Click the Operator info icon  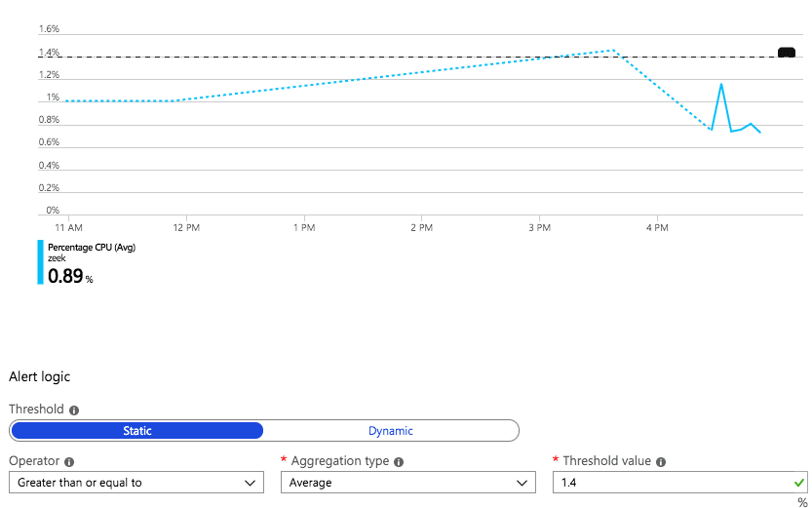69,462
